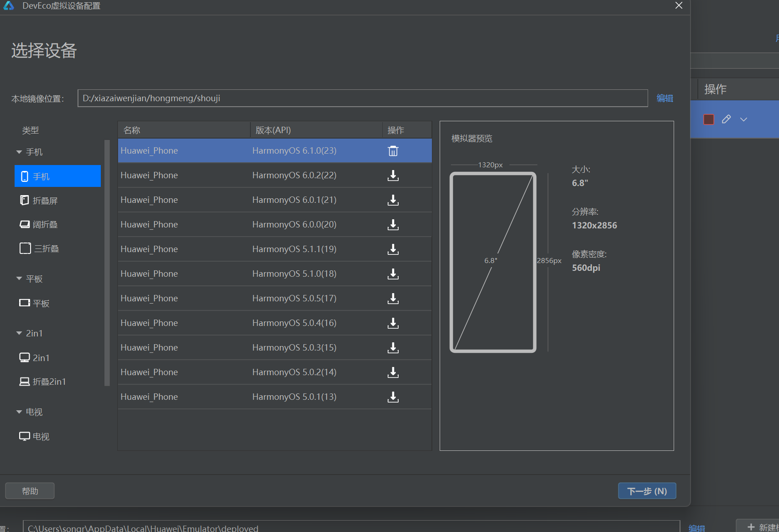Download the HarmonyOS 6.0.0(20) image
779x532 pixels.
coord(393,225)
